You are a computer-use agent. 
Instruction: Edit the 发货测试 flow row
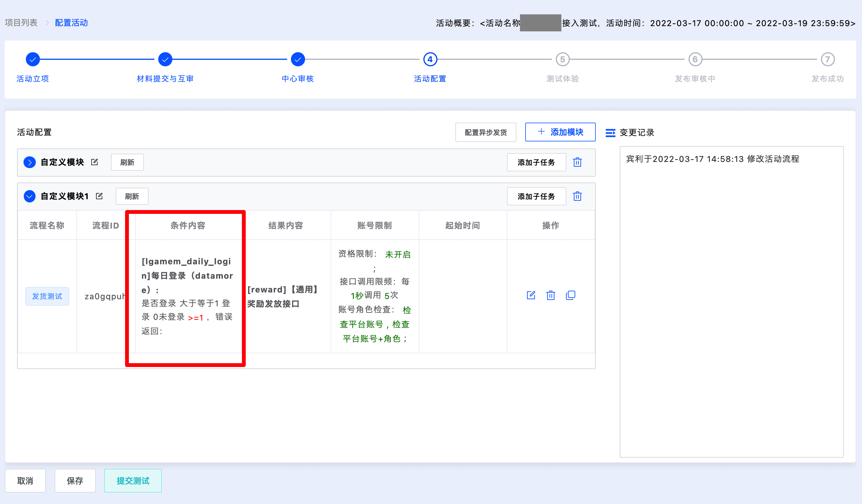tap(531, 295)
